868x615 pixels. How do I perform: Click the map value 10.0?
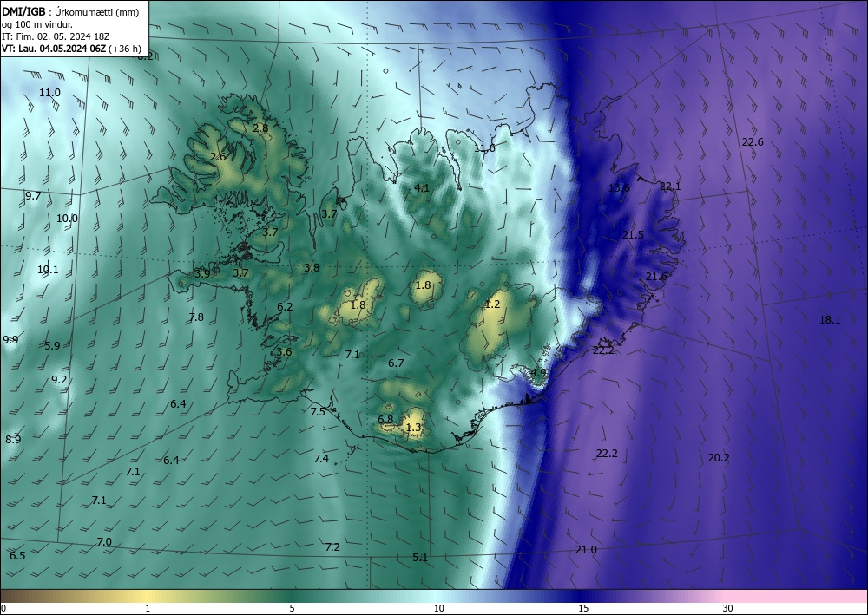coord(67,218)
